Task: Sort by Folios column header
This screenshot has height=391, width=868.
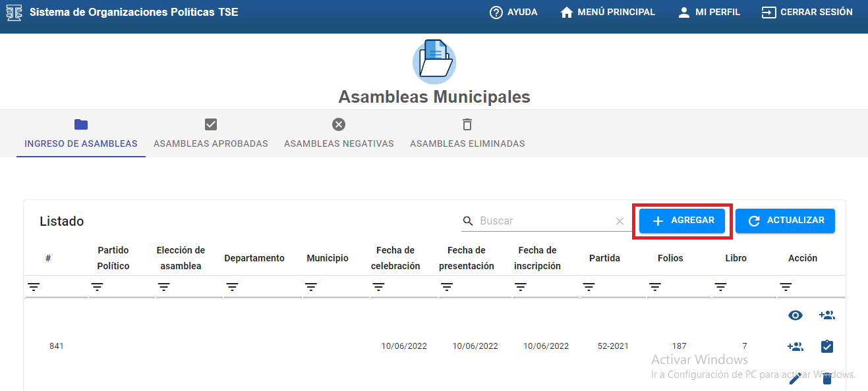Action: pyautogui.click(x=670, y=258)
